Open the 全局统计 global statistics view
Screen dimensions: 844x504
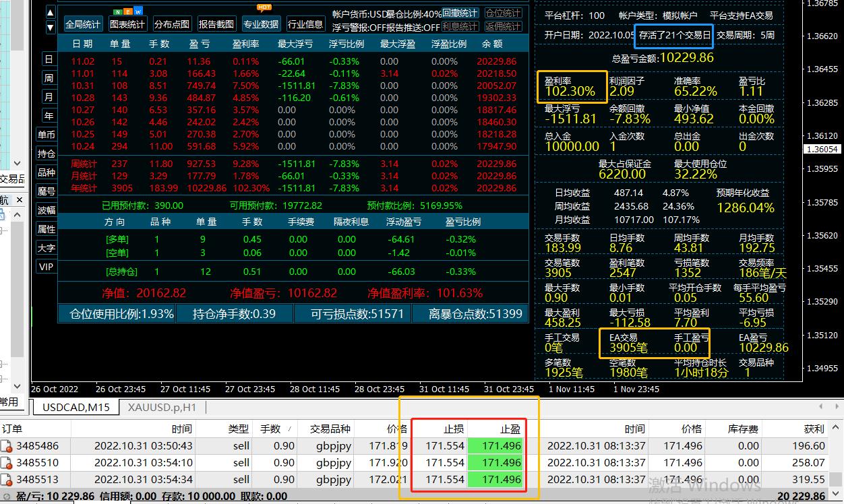83,24
